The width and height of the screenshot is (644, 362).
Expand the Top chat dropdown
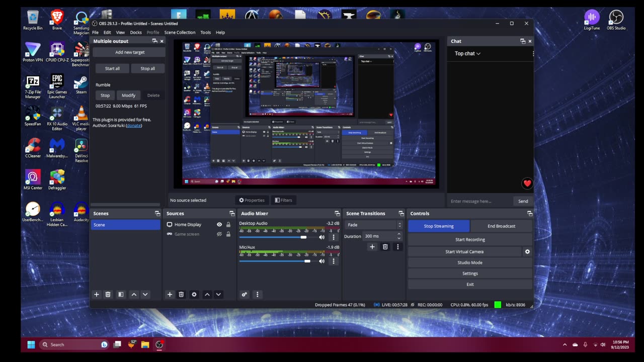coord(467,54)
